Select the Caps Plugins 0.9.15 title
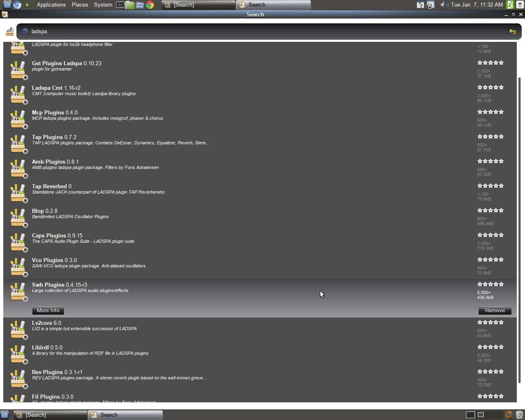525x420 pixels. [57, 235]
